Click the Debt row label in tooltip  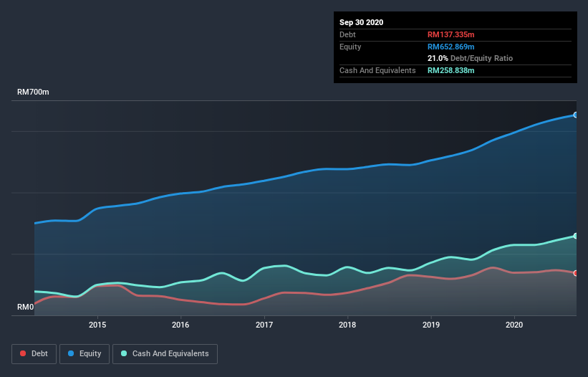[x=347, y=34]
